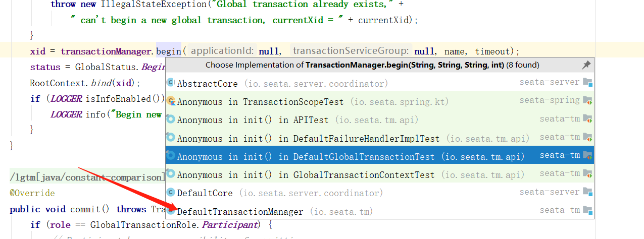Click the class icon beside DefaultCore

[x=171, y=192]
